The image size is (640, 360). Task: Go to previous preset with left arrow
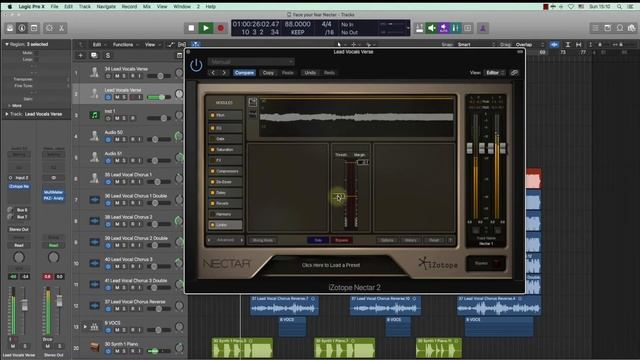click(x=213, y=73)
